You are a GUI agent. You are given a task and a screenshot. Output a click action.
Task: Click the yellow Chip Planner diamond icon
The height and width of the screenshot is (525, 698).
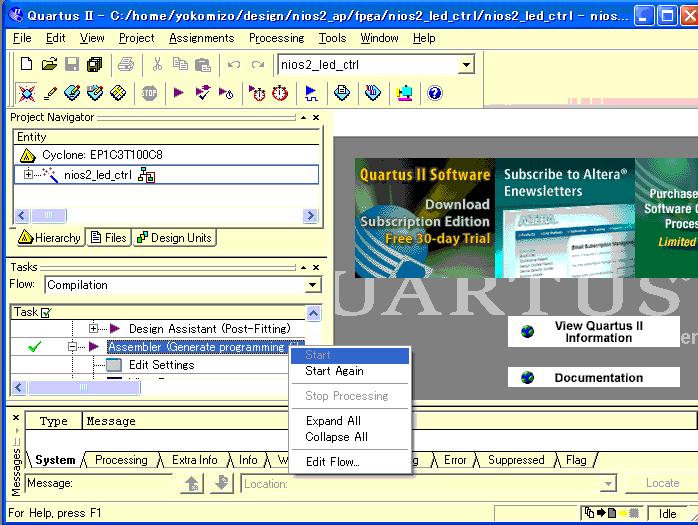pyautogui.click(x=118, y=93)
